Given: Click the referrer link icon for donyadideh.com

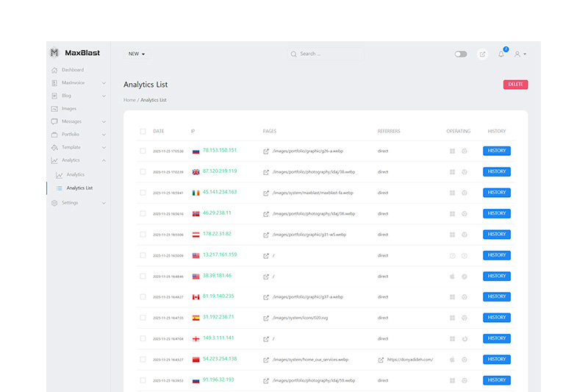Looking at the screenshot, I should pos(381,360).
